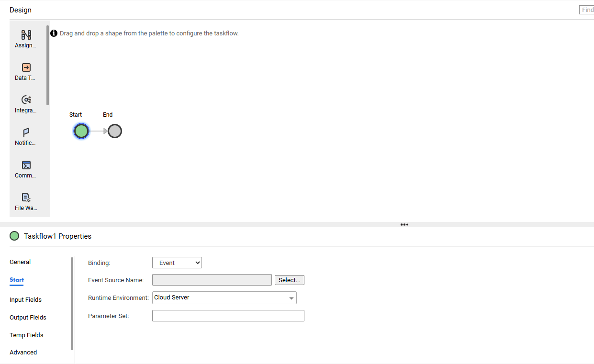The width and height of the screenshot is (594, 364).
Task: Click the green circle in Taskflow1 Properties header
Action: 14,236
